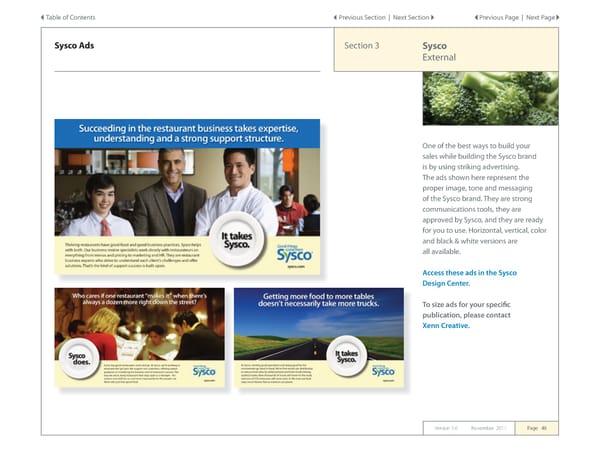Navigate to Previous Page
The width and height of the screenshot is (600, 463).
click(x=501, y=18)
